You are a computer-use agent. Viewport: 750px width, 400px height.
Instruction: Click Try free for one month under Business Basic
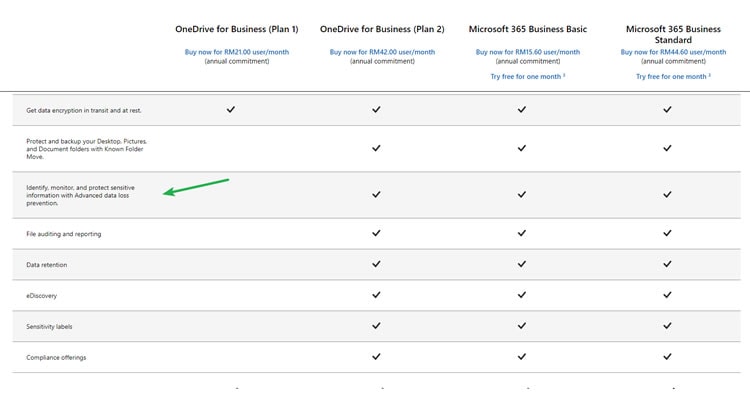[x=528, y=77]
